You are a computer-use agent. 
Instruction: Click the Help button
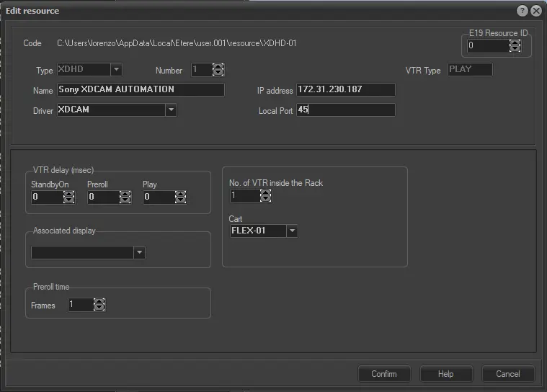click(x=445, y=373)
